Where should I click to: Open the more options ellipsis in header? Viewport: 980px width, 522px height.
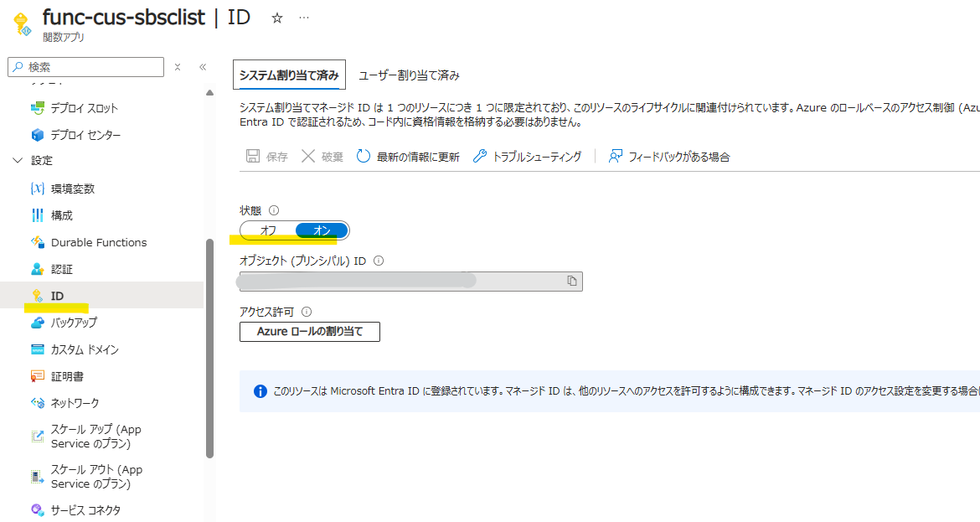point(304,18)
